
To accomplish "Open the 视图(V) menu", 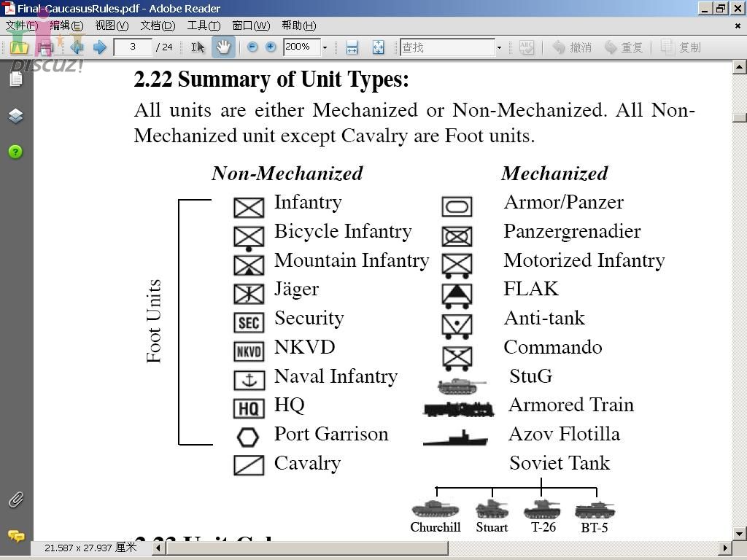I will [x=112, y=26].
